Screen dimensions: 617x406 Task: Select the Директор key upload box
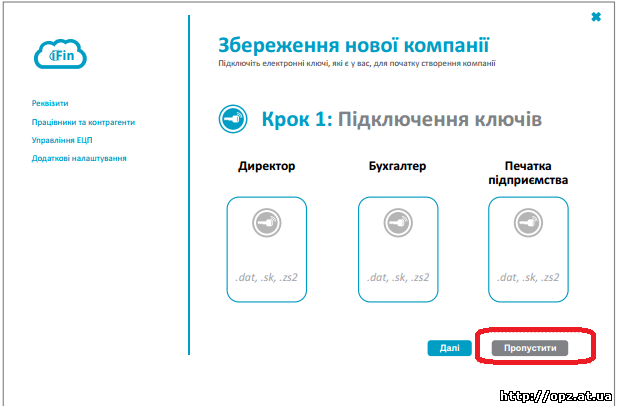pyautogui.click(x=267, y=249)
